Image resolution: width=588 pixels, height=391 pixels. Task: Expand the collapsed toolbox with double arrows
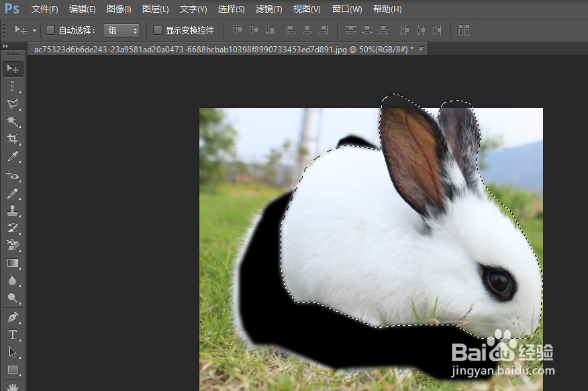(x=5, y=46)
